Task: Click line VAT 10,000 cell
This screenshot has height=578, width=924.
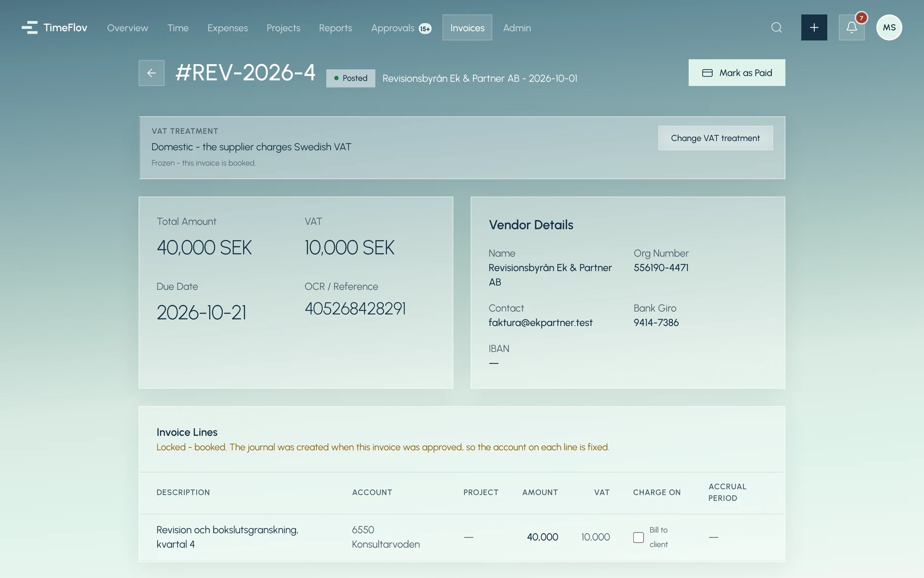Action: 595,537
